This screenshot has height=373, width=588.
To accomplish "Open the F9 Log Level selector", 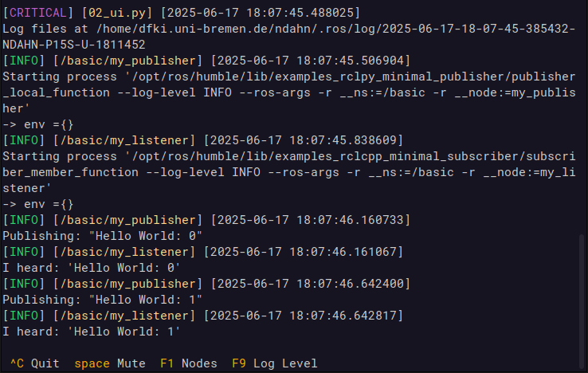I will (x=274, y=363).
